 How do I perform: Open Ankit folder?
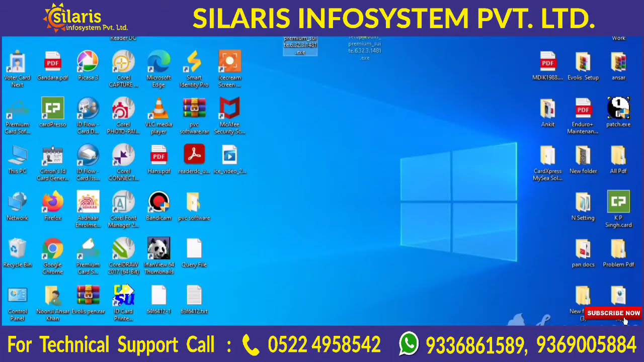(x=548, y=112)
